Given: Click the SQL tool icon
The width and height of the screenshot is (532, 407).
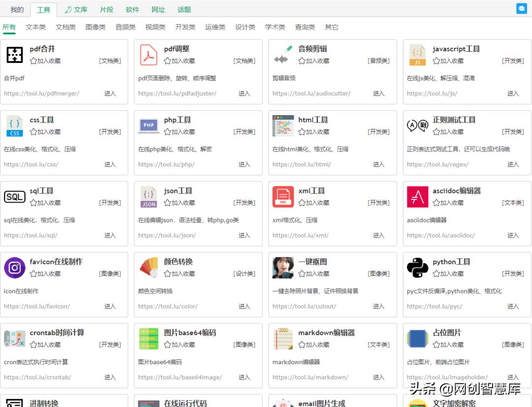Looking at the screenshot, I should point(14,197).
